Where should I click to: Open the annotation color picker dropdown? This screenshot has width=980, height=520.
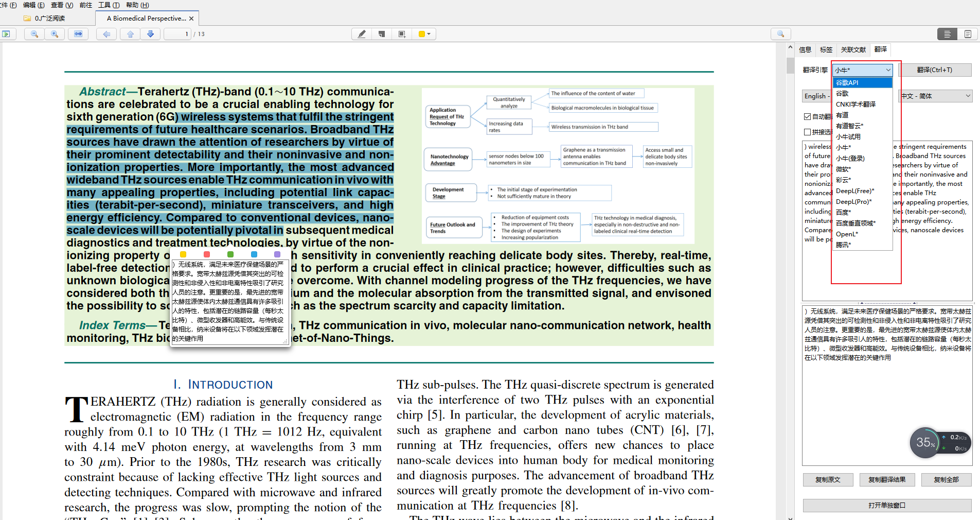[x=424, y=34]
